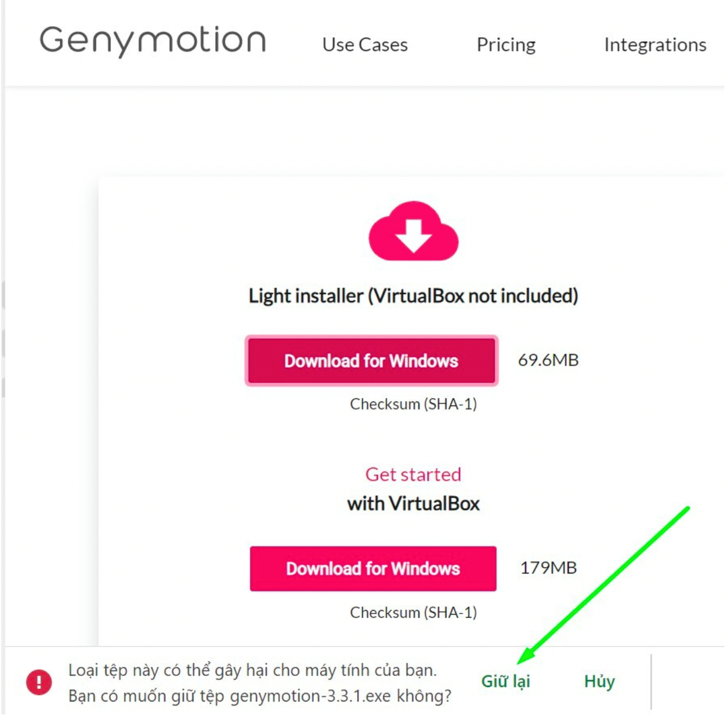
Task: Click the pink cloud download icon
Action: pos(413,231)
